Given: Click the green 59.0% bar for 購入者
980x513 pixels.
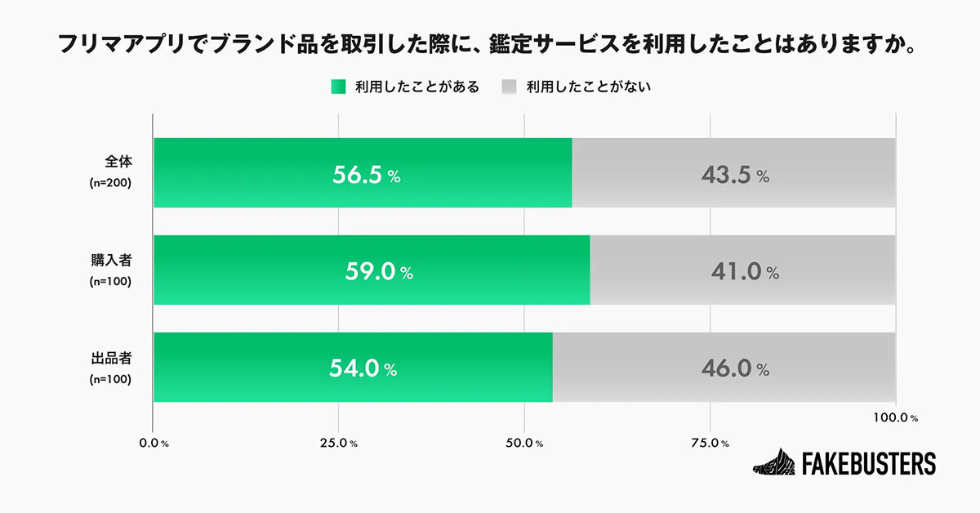Looking at the screenshot, I should tap(372, 270).
